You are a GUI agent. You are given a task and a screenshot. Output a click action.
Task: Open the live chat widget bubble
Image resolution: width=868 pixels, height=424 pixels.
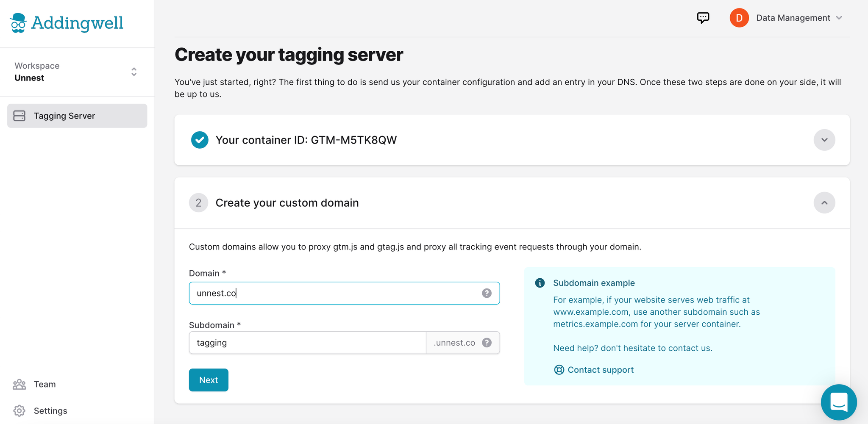[839, 402]
